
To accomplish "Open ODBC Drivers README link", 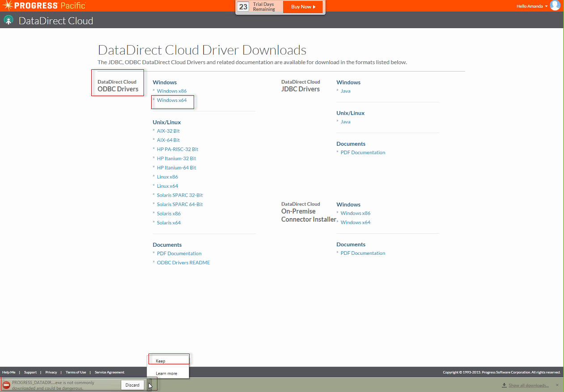I will (x=183, y=263).
